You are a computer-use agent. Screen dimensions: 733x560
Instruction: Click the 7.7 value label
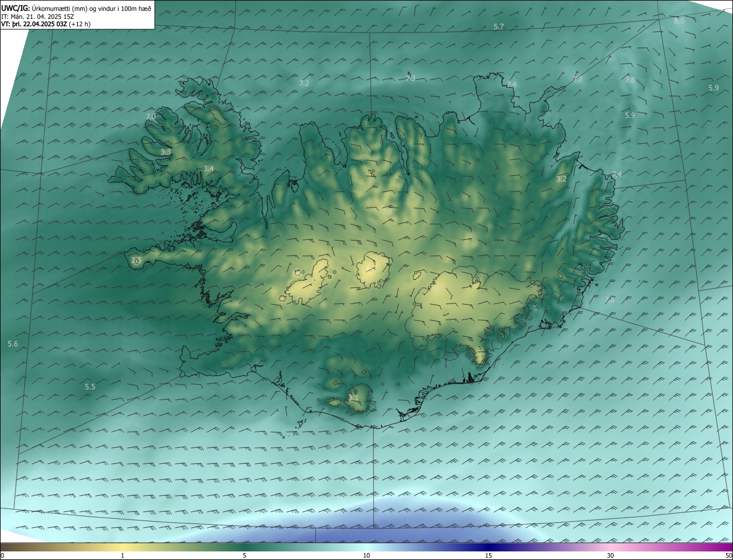pos(577,80)
